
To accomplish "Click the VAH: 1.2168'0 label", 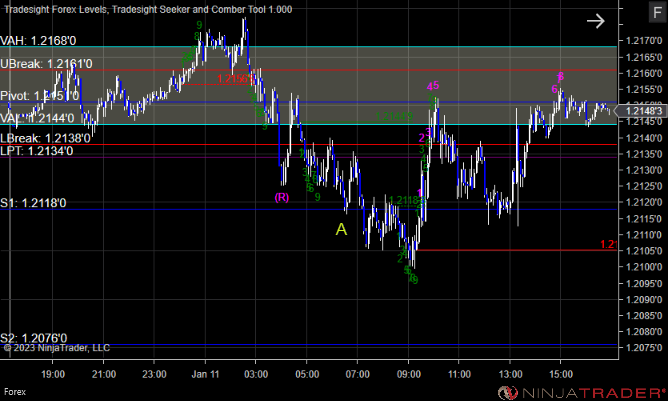I will point(38,41).
